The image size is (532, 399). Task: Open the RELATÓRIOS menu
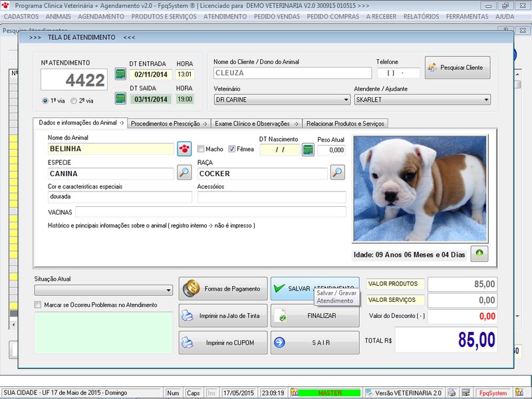[420, 16]
